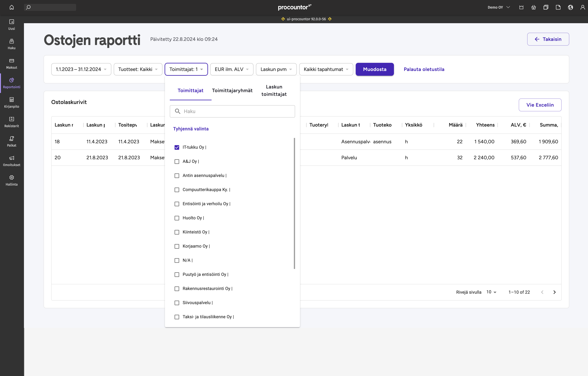Open the date range 1.1.2023 – 31.12.2024 dropdown

point(81,69)
